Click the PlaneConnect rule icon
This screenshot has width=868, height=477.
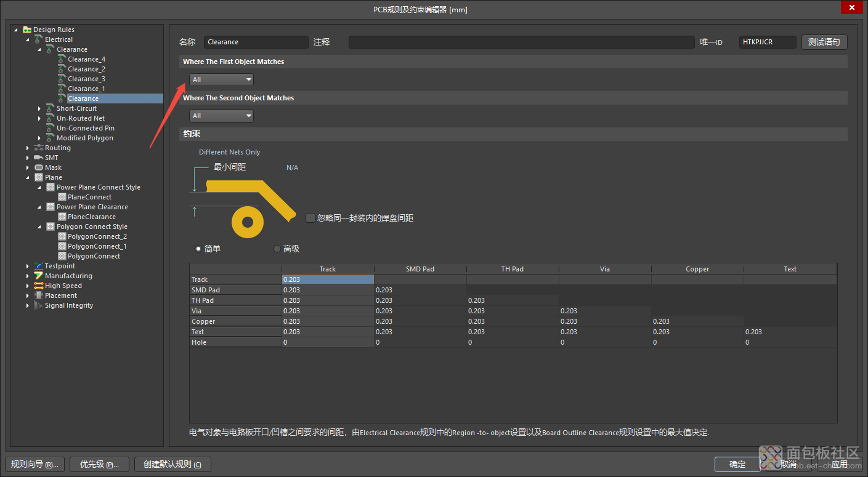[x=62, y=197]
